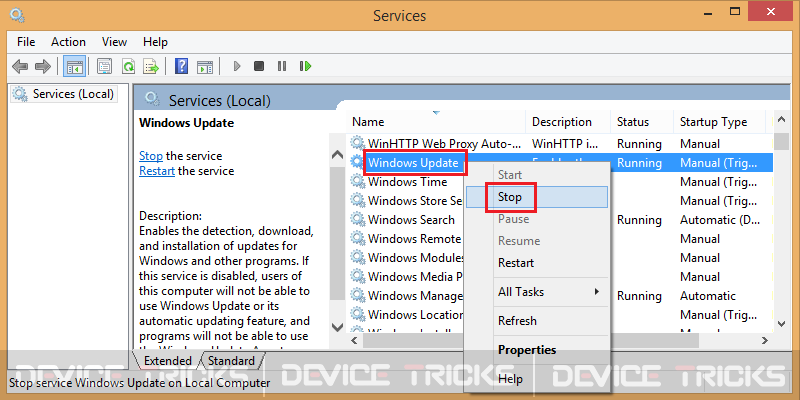The image size is (800, 400).
Task: Click the gear icon beside Windows Remote
Action: point(358,239)
